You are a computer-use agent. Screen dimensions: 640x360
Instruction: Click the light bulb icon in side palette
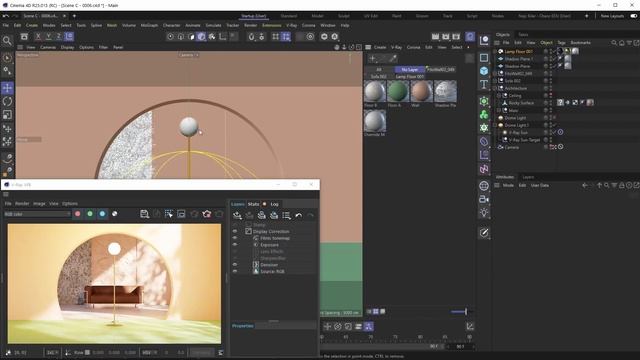[484, 212]
